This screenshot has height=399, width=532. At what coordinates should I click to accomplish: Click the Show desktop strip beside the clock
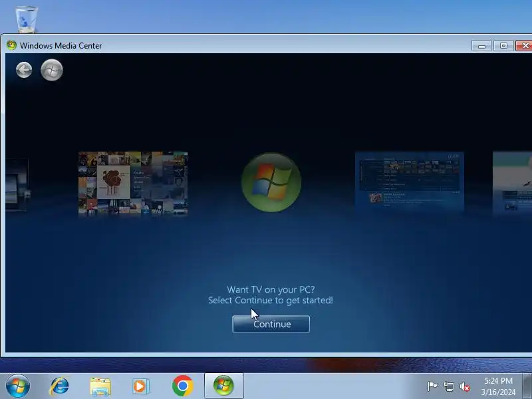pos(527,386)
